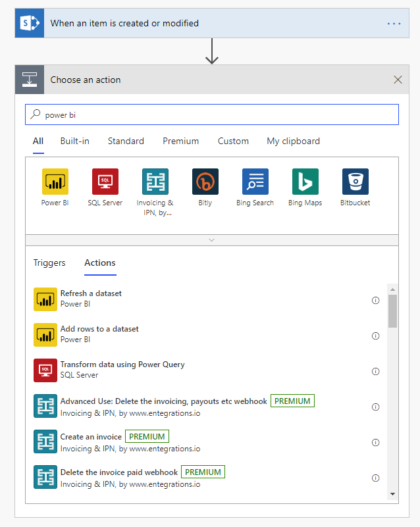Open the trigger's three-dot options menu
Screen dimensions: 420x527
(x=394, y=24)
